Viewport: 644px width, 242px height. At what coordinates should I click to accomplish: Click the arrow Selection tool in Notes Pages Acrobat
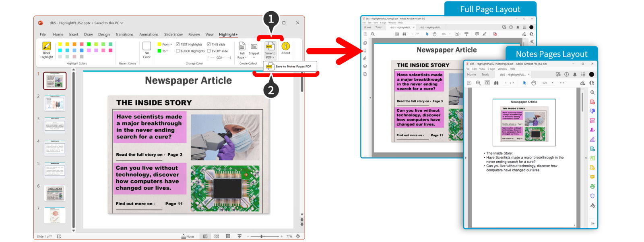[524, 83]
